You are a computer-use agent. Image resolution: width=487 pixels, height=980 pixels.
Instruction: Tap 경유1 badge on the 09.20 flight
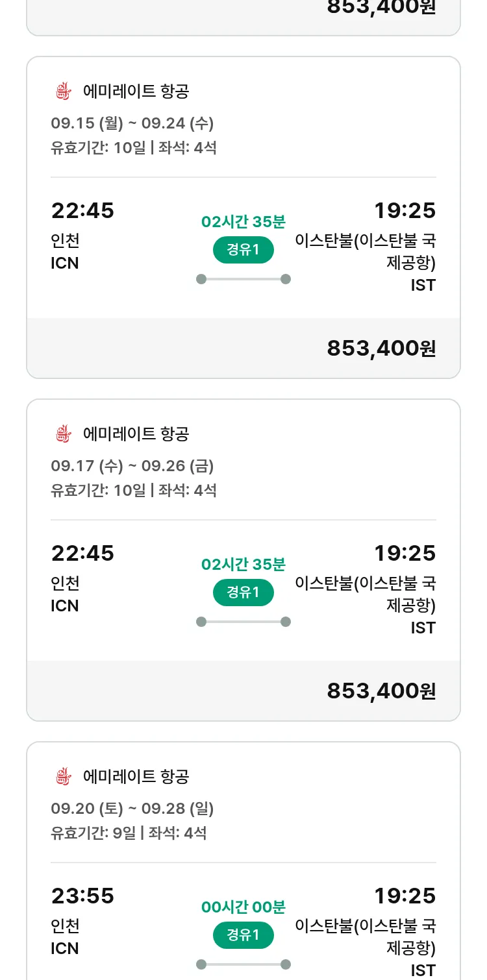[243, 935]
